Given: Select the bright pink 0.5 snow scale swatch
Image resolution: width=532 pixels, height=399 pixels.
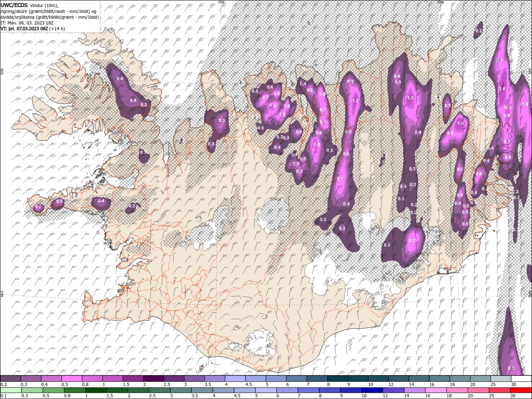Looking at the screenshot, I should point(71,379).
